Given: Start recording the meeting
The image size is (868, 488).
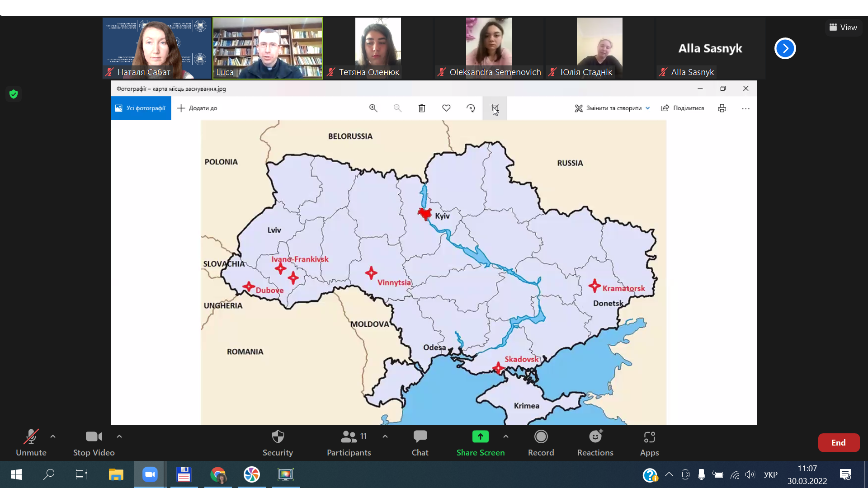Looking at the screenshot, I should [x=541, y=442].
